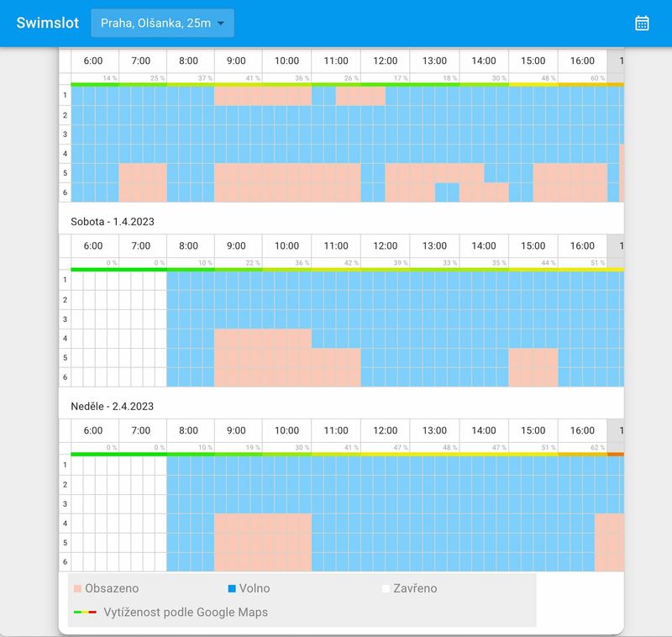This screenshot has height=637, width=672.
Task: Click the Swimslot app title
Action: [x=48, y=23]
